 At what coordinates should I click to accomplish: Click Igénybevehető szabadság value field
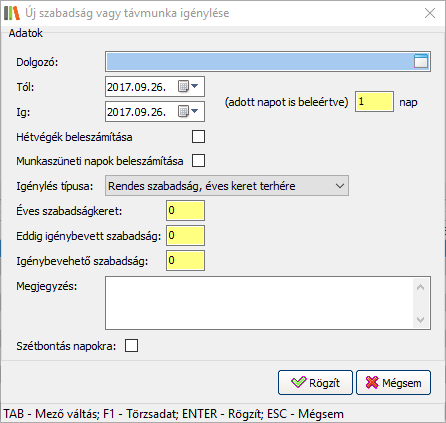(185, 261)
